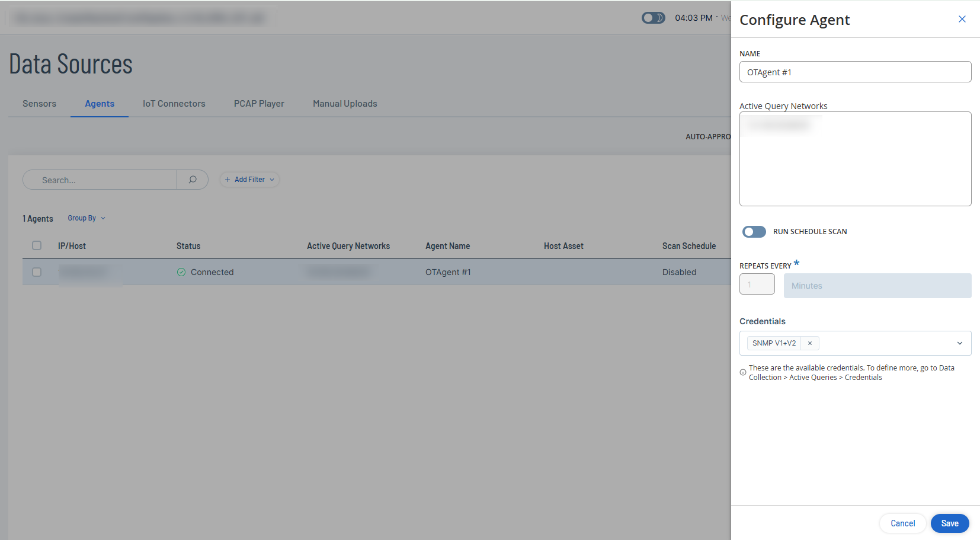Open the Group By dropdown

(x=87, y=218)
